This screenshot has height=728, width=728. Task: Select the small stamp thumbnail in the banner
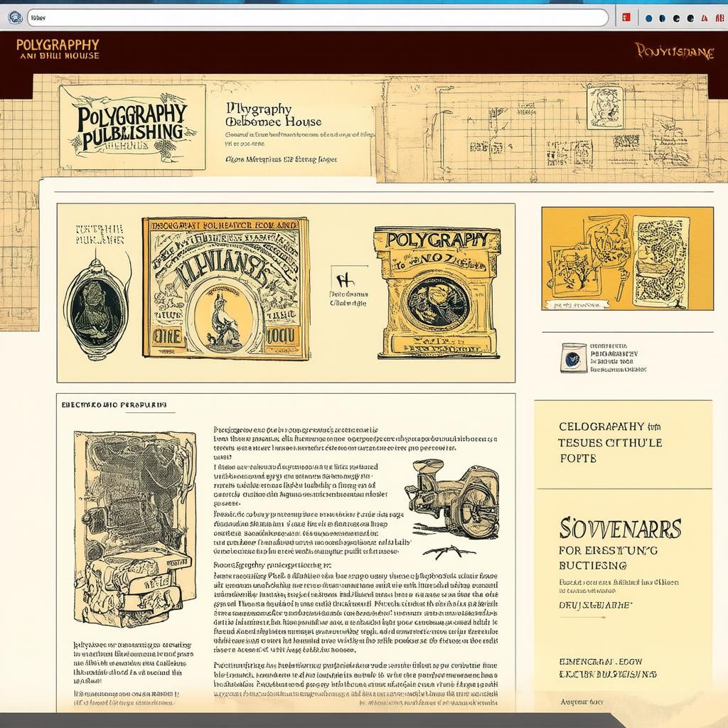coord(604,107)
